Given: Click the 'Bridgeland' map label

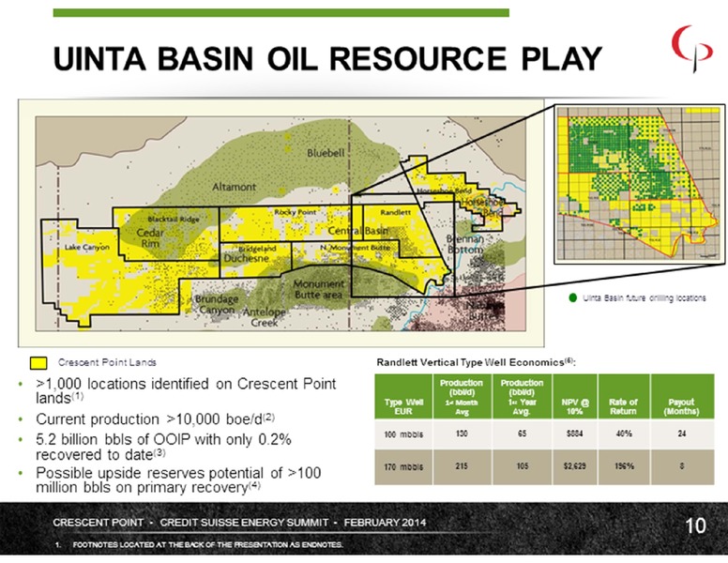Looking at the screenshot, I should pos(257,249).
